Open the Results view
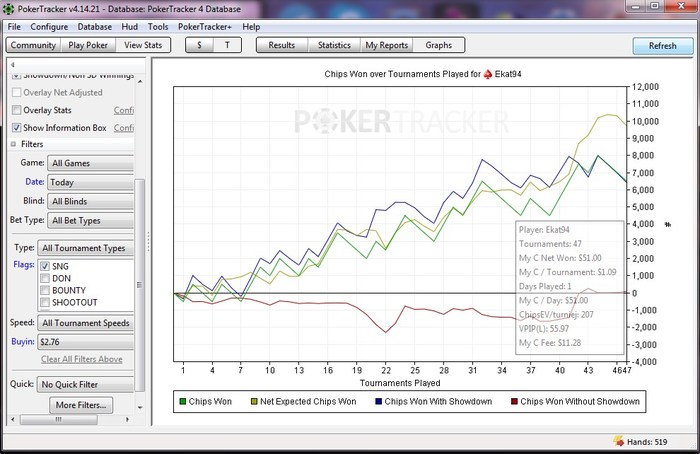 (282, 45)
